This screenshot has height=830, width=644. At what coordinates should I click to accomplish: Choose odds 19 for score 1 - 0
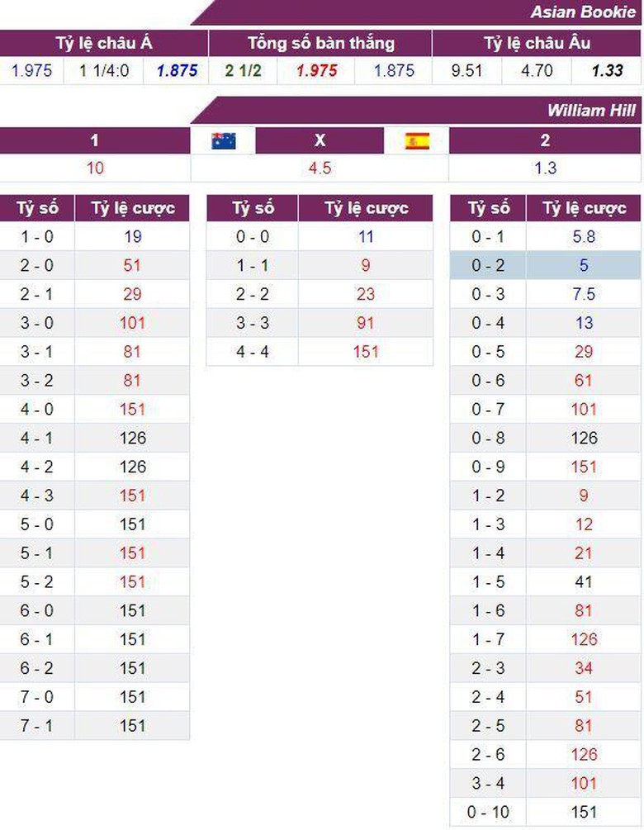(x=132, y=236)
